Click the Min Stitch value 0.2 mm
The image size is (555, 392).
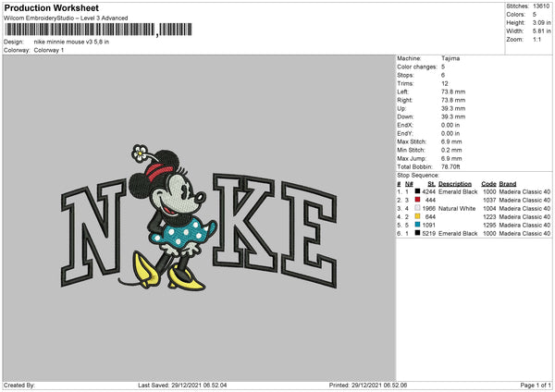tap(451, 150)
